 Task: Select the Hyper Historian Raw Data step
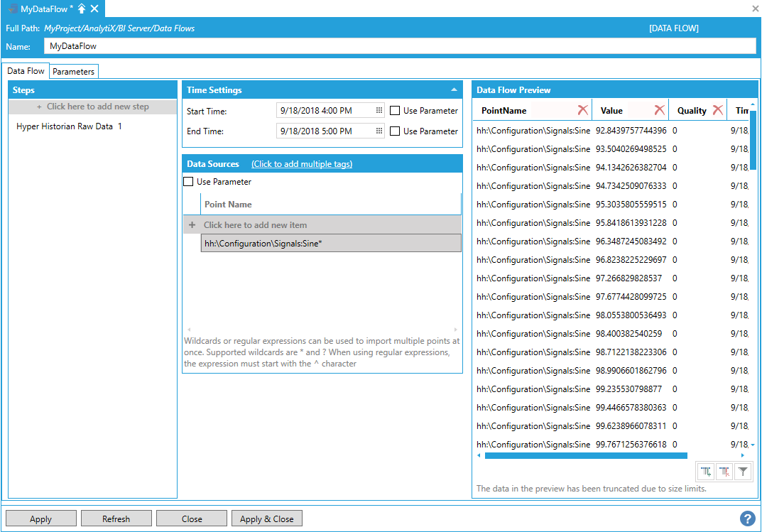click(69, 126)
